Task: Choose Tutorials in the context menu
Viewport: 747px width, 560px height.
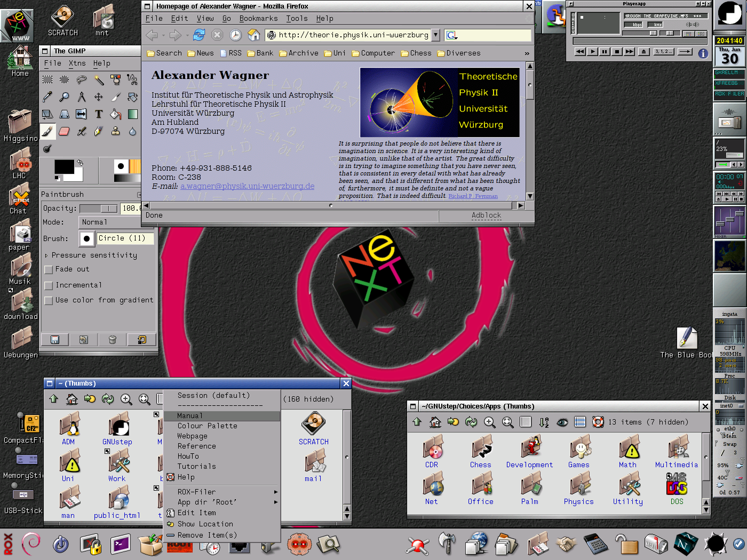Action: click(197, 467)
